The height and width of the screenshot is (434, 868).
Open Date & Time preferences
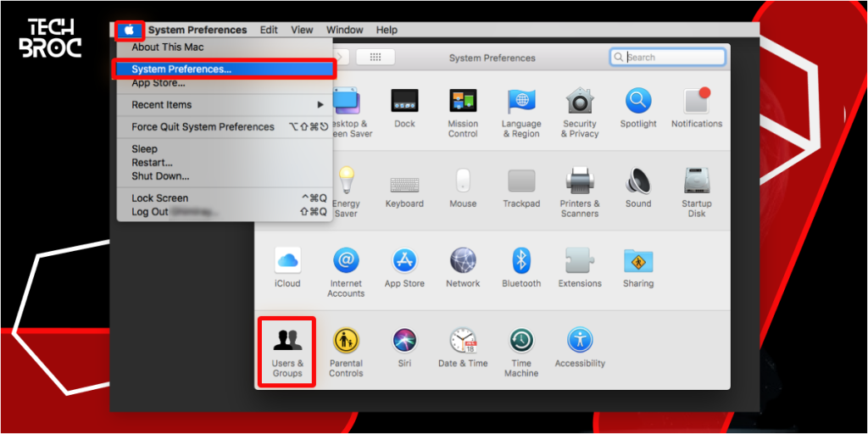click(463, 348)
